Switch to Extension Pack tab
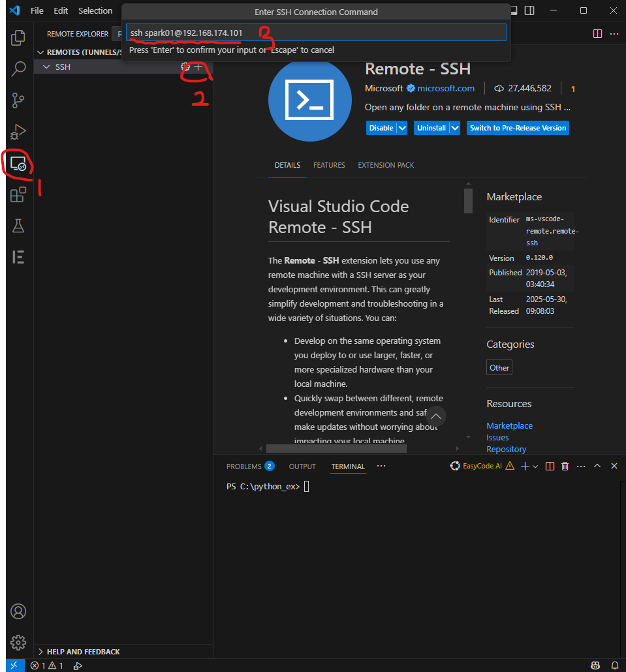 point(386,165)
